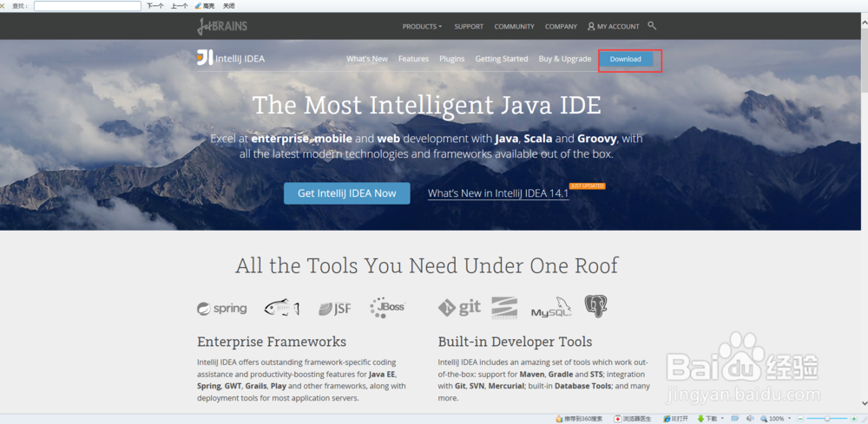Go to Features tab
This screenshot has height=424, width=868.
[x=413, y=59]
